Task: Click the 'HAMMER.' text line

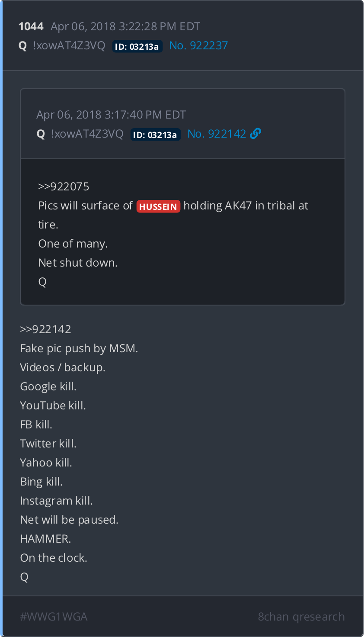Action: [x=45, y=539]
